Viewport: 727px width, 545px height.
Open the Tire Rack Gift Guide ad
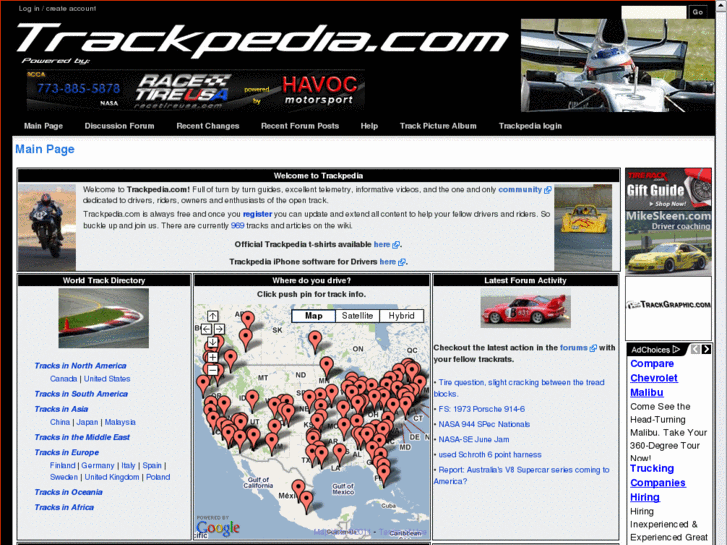tap(668, 189)
